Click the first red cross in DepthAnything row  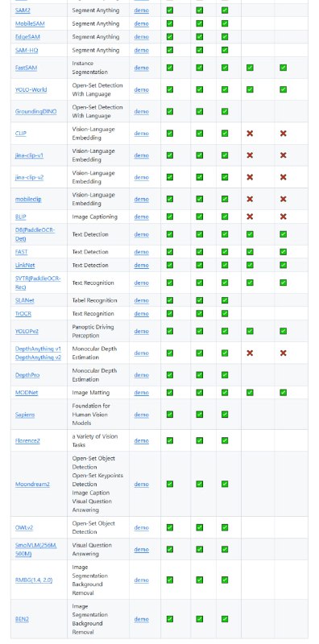pyautogui.click(x=250, y=353)
